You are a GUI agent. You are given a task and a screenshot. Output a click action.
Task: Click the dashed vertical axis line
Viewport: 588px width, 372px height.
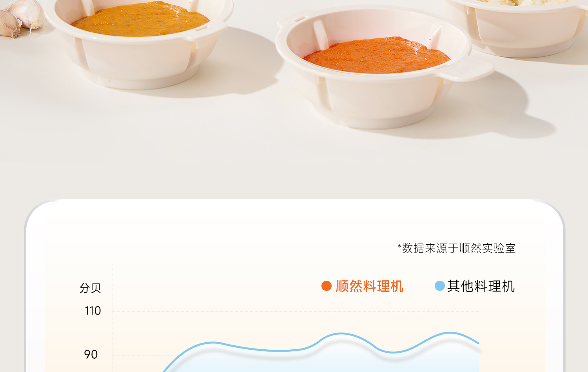click(x=113, y=317)
